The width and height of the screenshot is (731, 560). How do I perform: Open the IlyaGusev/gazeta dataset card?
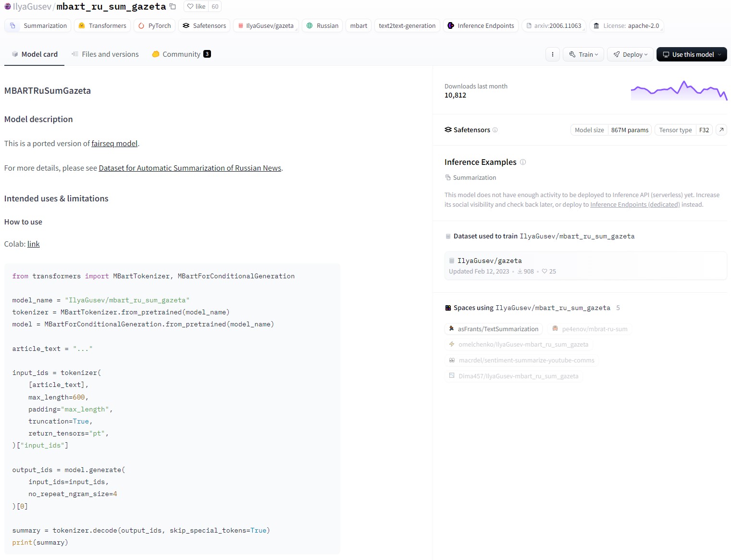(x=489, y=261)
